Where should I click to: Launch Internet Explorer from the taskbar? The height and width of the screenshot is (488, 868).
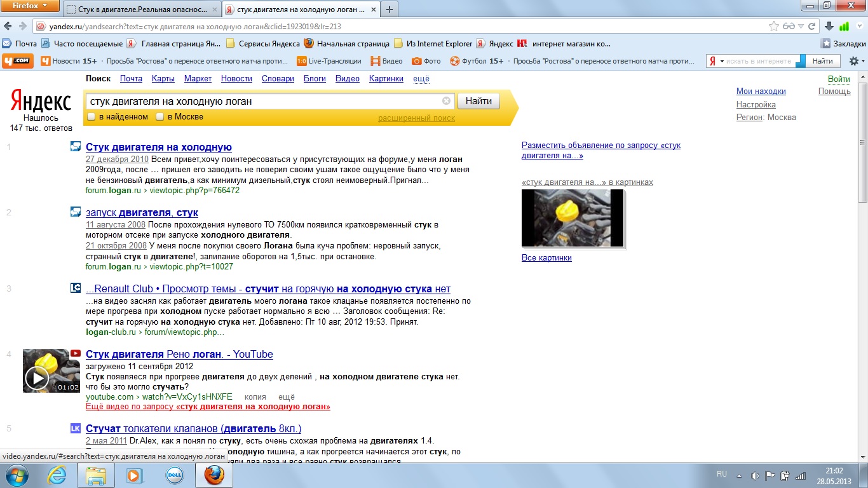(57, 475)
